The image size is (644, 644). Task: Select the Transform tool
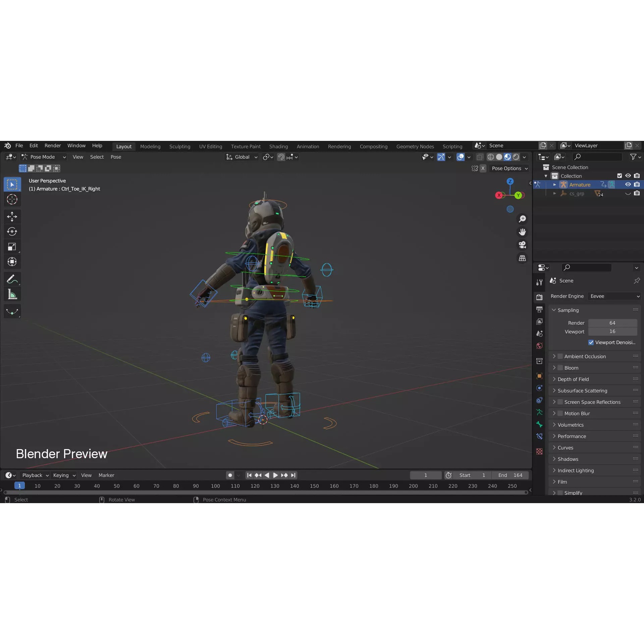[12, 262]
